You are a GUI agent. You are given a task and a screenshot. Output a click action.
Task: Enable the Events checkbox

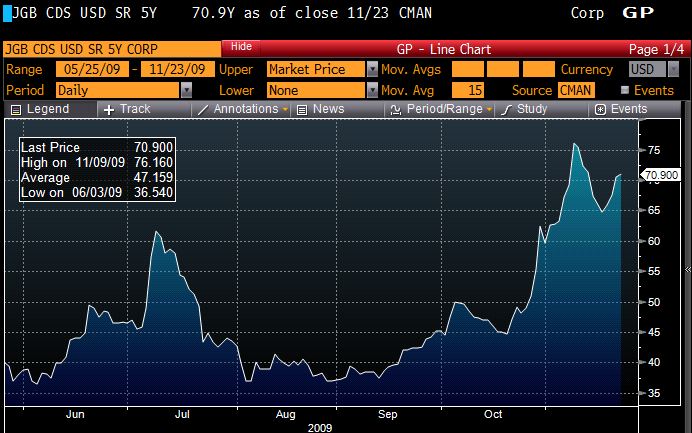coord(624,90)
